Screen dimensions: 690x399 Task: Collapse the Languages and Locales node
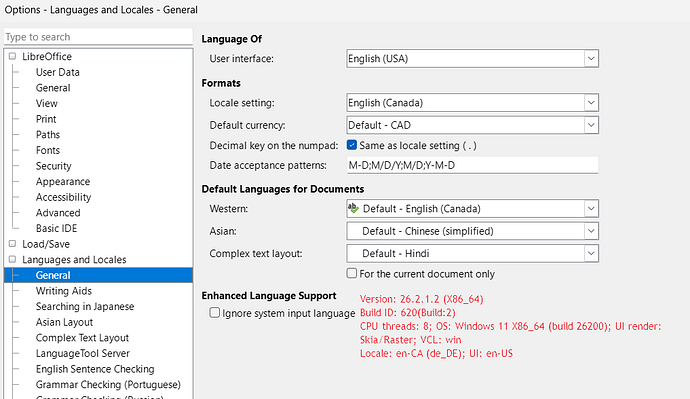tap(12, 259)
